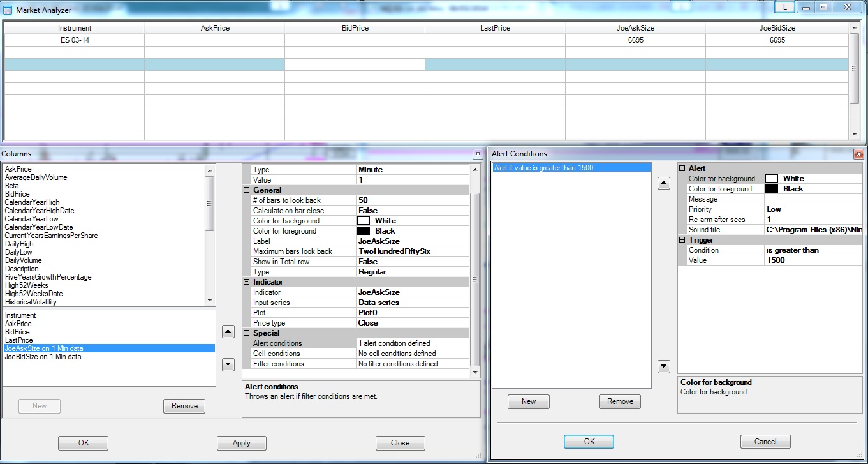This screenshot has height=464, width=868.
Task: Select 'Alert if value is greater than 1500'
Action: pyautogui.click(x=571, y=168)
